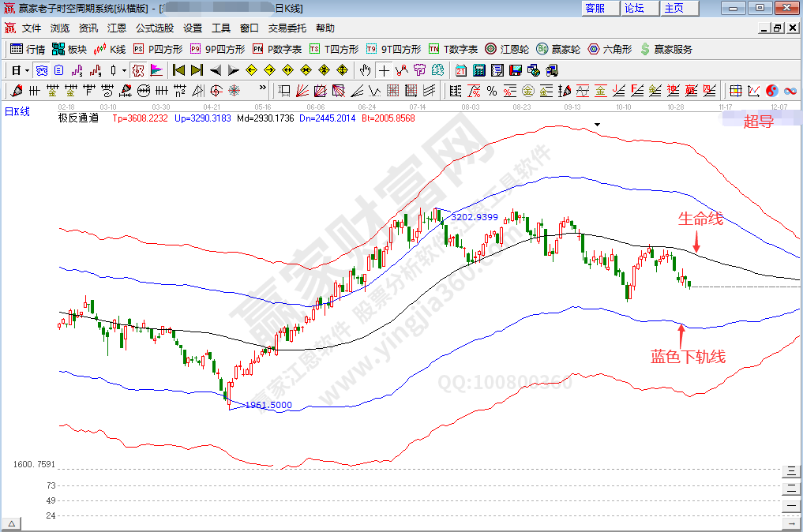Toggle the three-pane layout button at bottom right
This screenshot has width=803, height=532.
790,471
